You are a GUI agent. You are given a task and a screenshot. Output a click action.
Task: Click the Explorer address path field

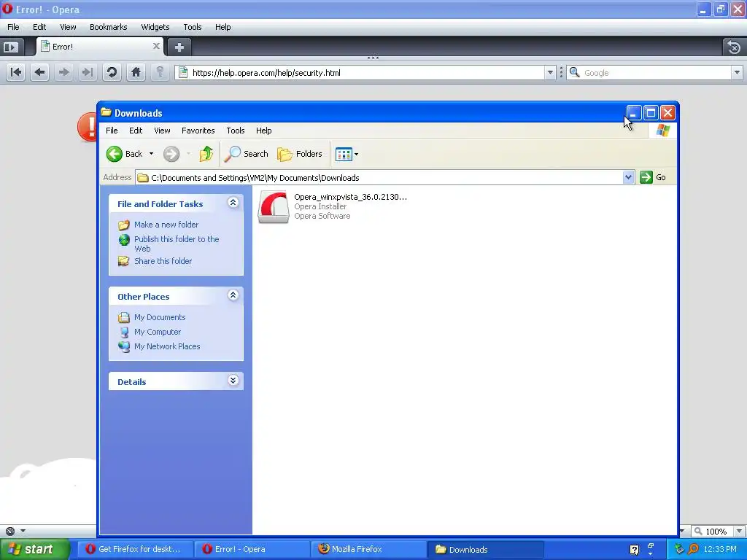[x=386, y=178]
